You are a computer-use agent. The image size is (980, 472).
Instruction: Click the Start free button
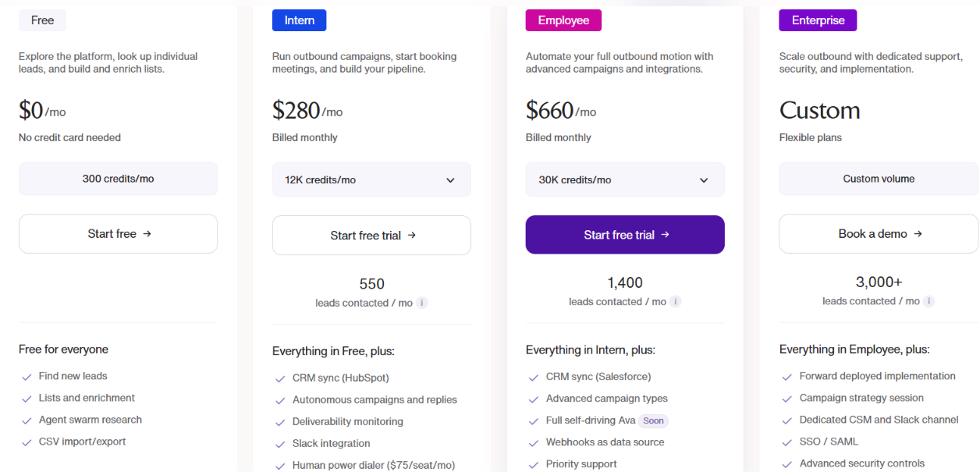(118, 233)
